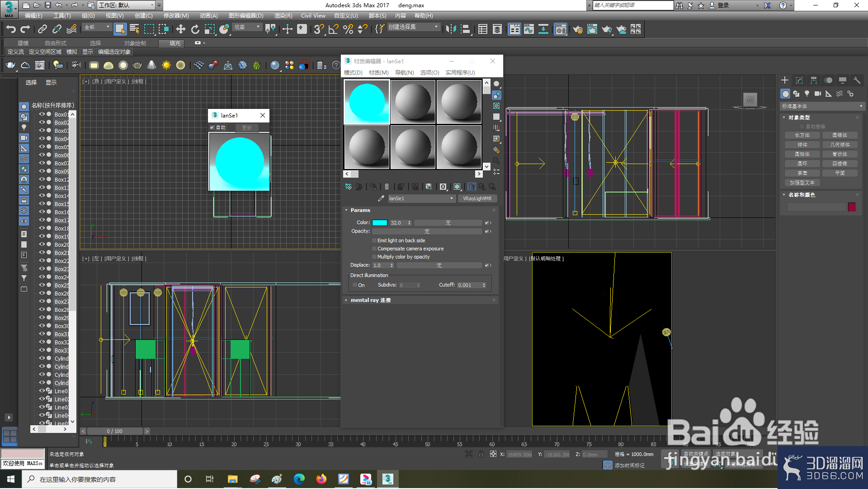The height and width of the screenshot is (489, 868).
Task: Click the teapot primitive icon in ribbon
Action: 11,66
